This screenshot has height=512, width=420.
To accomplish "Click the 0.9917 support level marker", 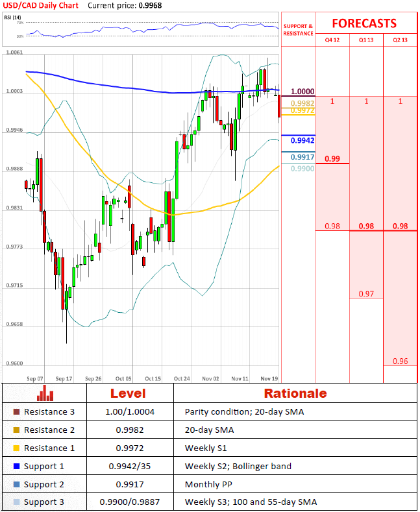I will point(303,157).
